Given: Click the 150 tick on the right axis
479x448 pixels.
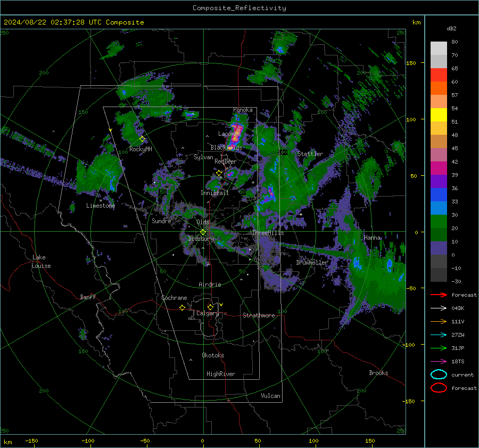Looking at the screenshot, I should point(411,63).
